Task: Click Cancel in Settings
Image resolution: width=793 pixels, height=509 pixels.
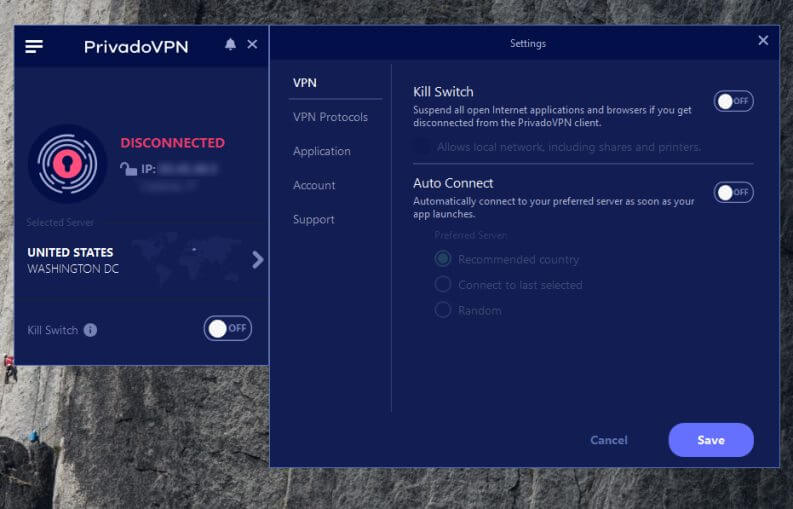Action: tap(609, 440)
